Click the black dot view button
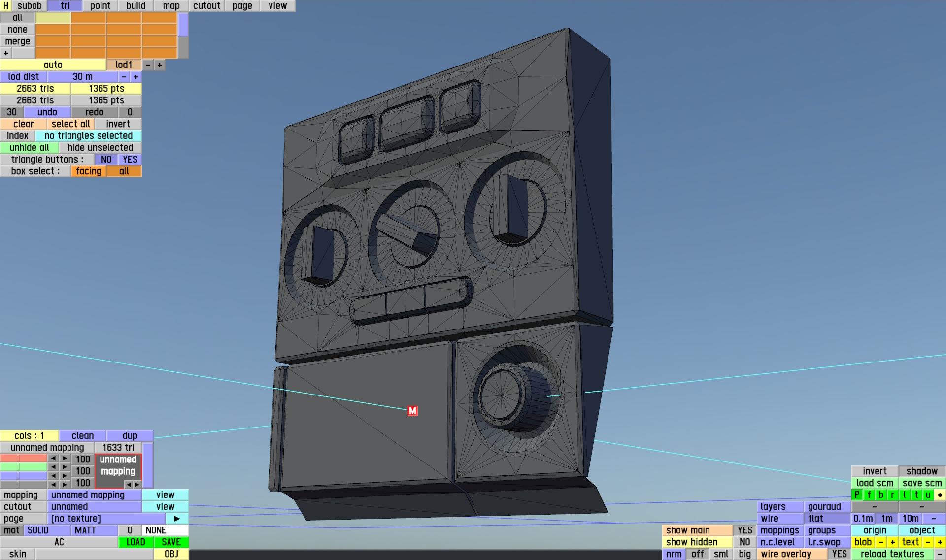946x560 pixels. pyautogui.click(x=940, y=495)
